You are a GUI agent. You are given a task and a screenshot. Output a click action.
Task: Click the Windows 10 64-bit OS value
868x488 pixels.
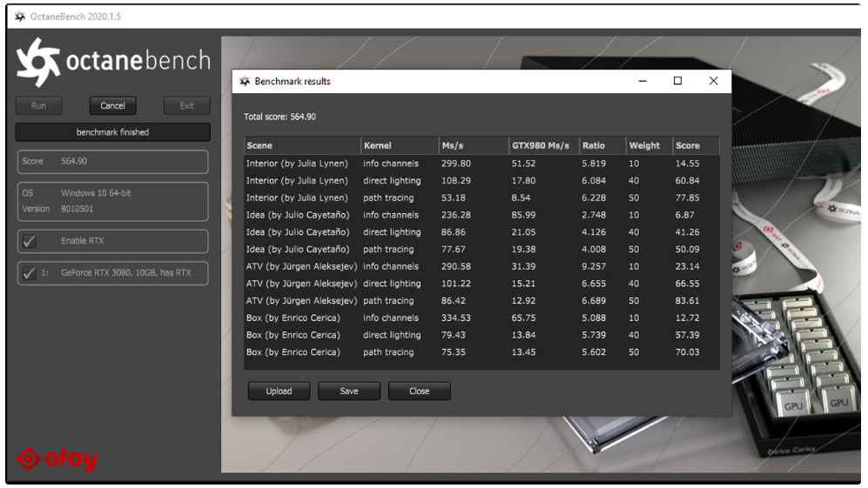click(x=96, y=193)
